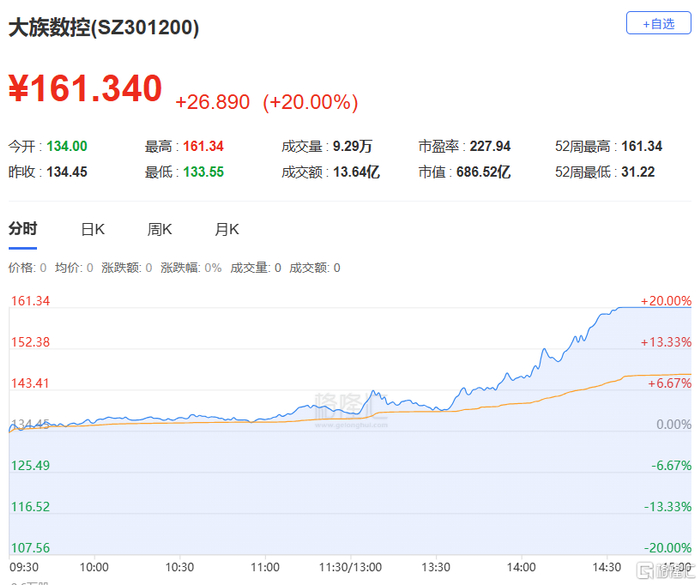The width and height of the screenshot is (700, 585).
Task: Click the 10:00 time axis label
Action: coord(94,568)
